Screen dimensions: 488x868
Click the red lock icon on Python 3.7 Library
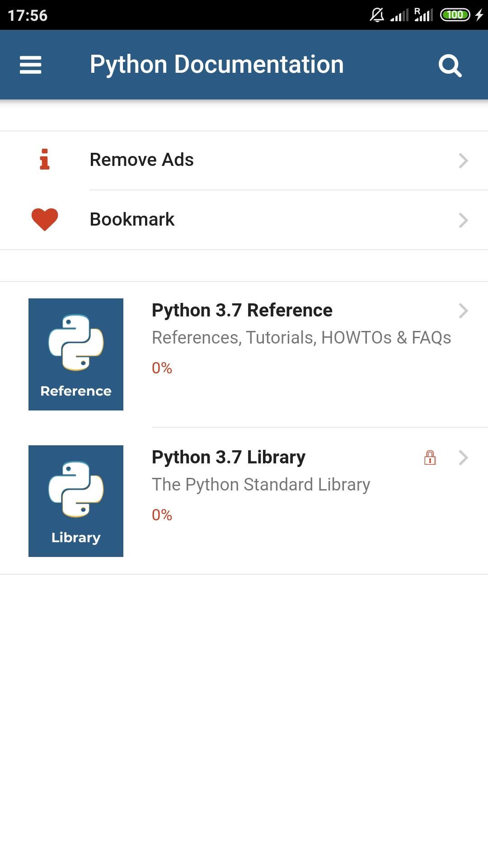point(430,458)
